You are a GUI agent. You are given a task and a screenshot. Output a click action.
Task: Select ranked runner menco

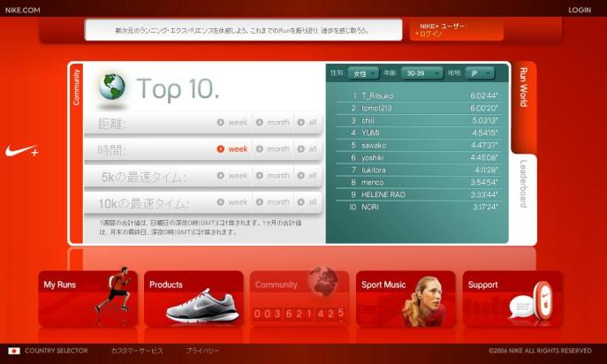click(x=419, y=182)
